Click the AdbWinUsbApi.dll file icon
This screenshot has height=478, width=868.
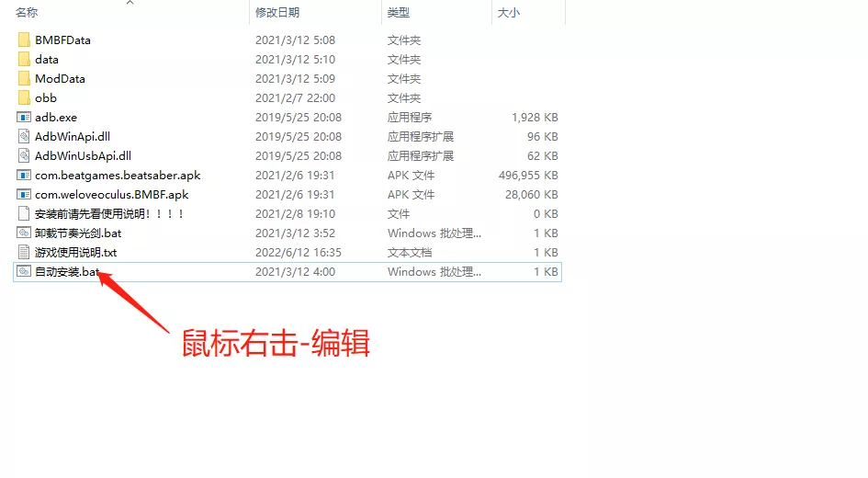(24, 155)
